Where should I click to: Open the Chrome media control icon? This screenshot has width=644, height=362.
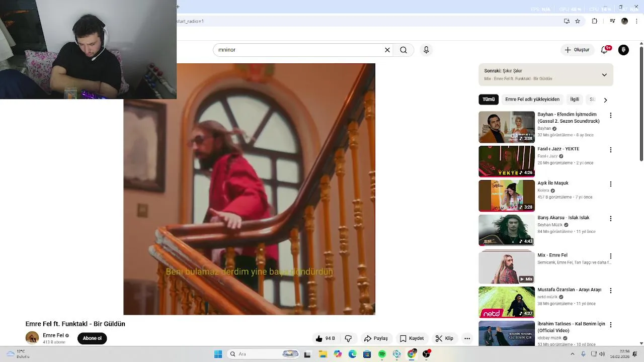(612, 21)
